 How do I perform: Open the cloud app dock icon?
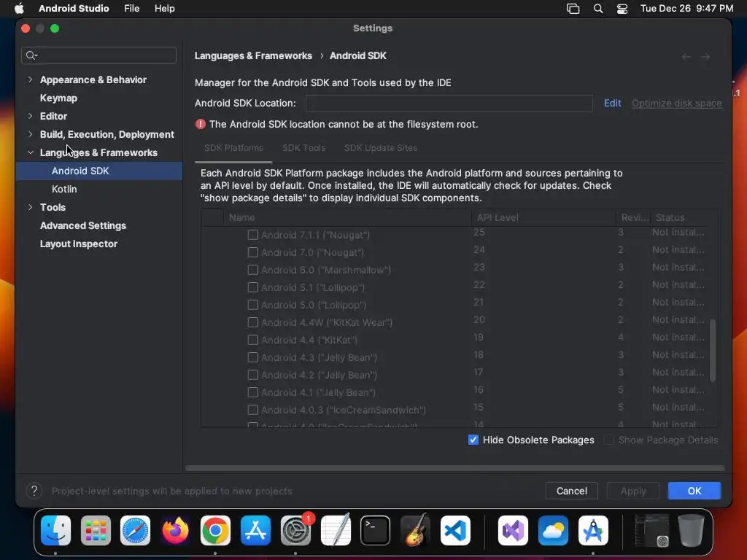553,531
